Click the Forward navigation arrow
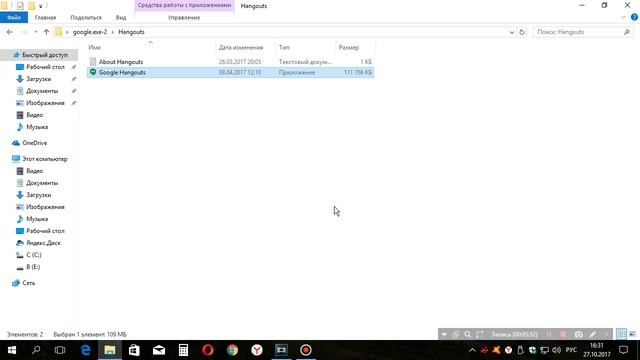Image resolution: width=640 pixels, height=360 pixels. tap(24, 32)
